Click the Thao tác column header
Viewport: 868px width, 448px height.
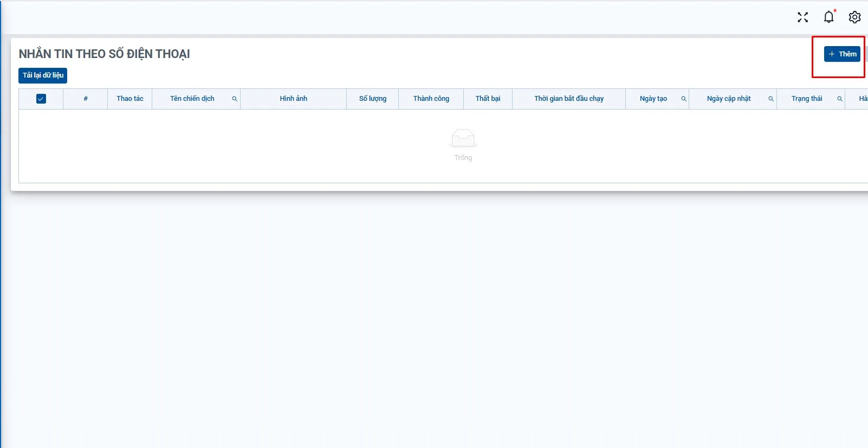pos(130,99)
